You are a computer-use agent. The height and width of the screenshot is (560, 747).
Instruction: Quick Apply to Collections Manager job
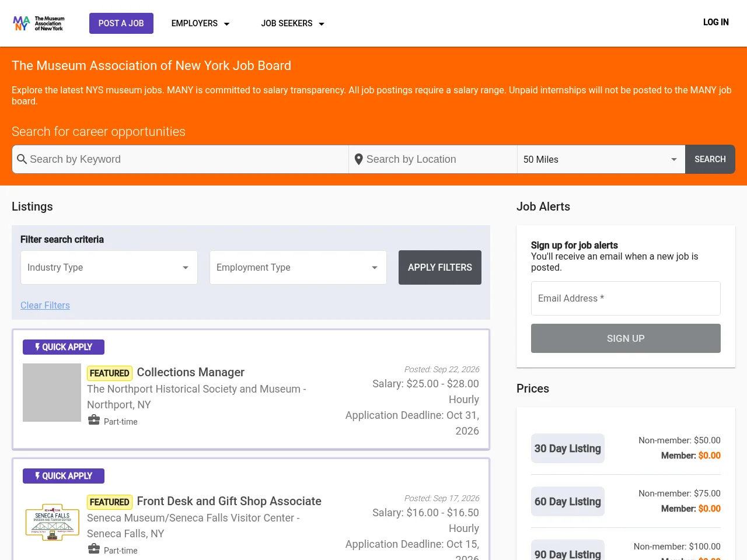tap(64, 347)
